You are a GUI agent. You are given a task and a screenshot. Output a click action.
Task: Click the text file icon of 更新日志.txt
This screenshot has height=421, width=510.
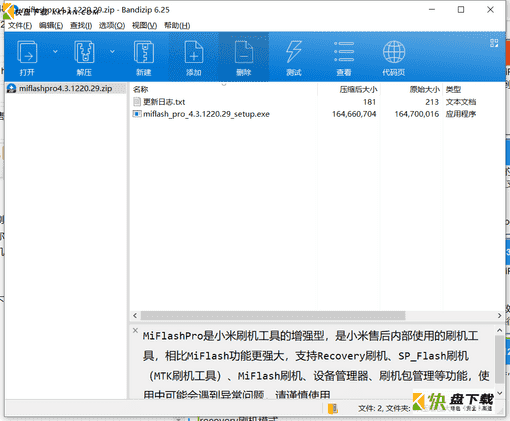[137, 102]
